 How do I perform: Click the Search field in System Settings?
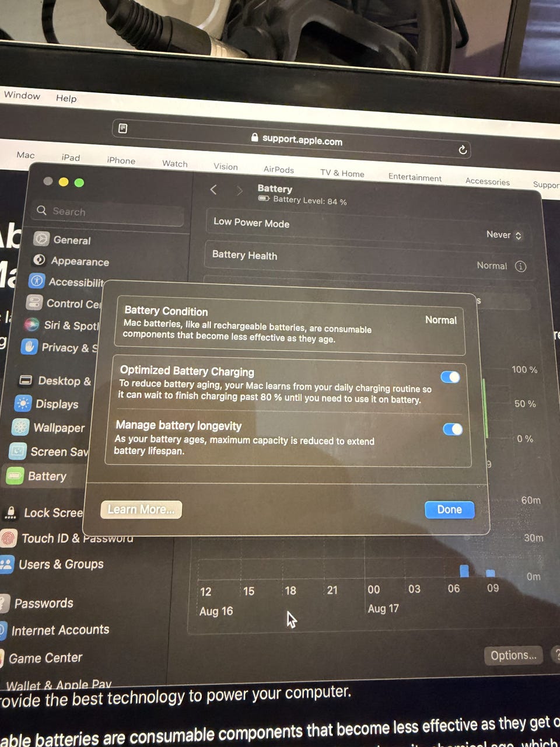[x=108, y=212]
